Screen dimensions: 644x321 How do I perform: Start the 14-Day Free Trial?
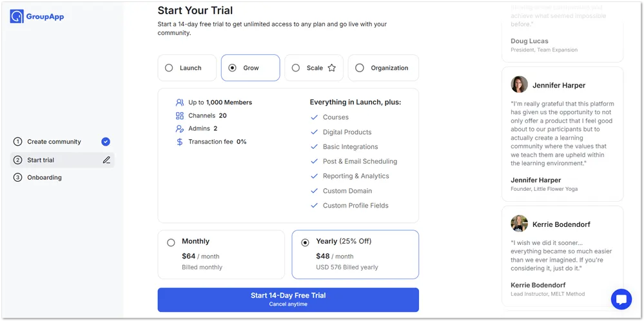(288, 300)
